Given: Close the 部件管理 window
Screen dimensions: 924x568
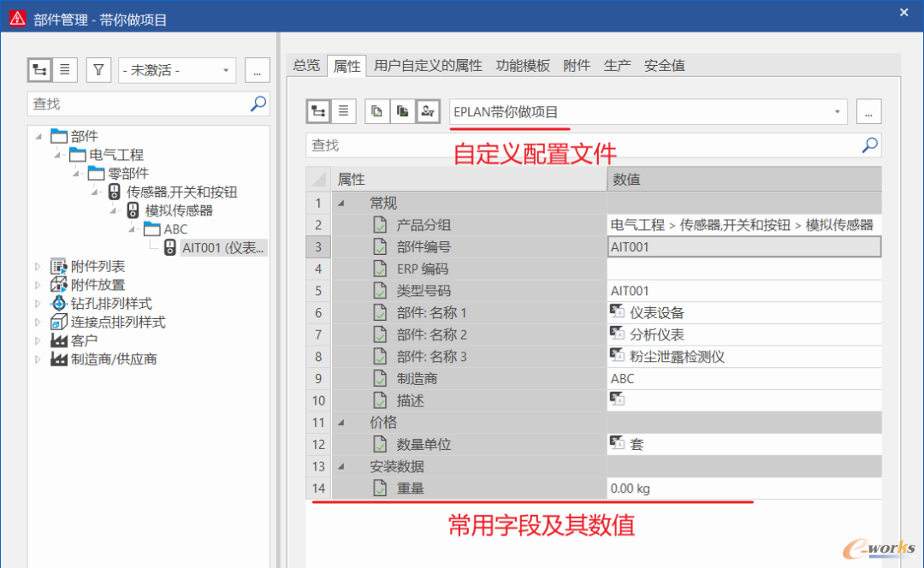Looking at the screenshot, I should click(904, 12).
